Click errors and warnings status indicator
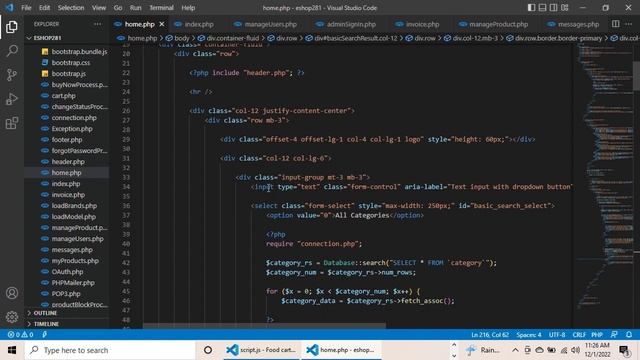 pos(20,335)
